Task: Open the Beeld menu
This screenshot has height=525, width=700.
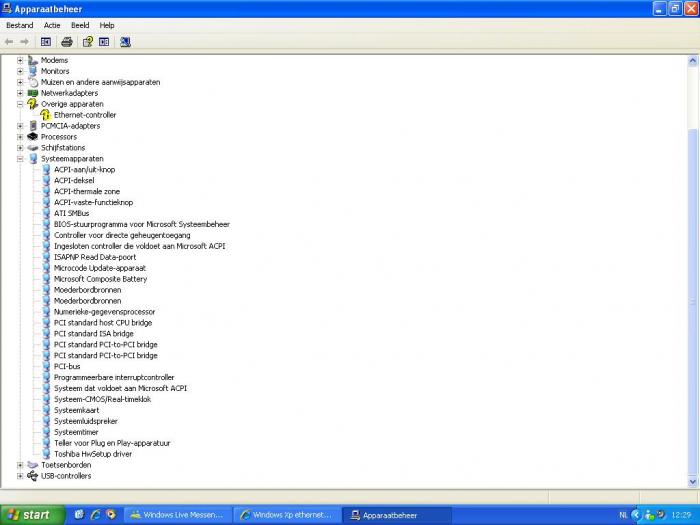Action: [80, 25]
